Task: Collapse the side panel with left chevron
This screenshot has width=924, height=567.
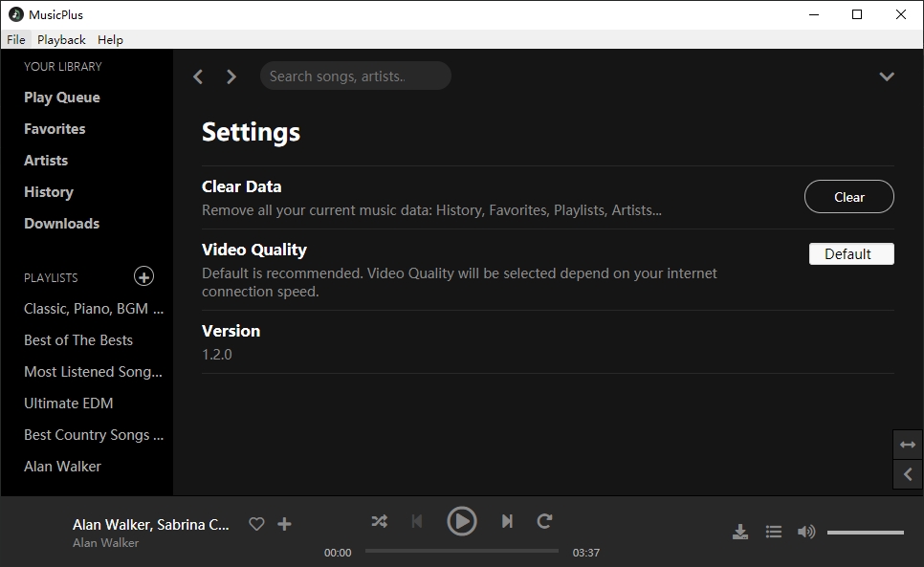Action: [x=908, y=474]
